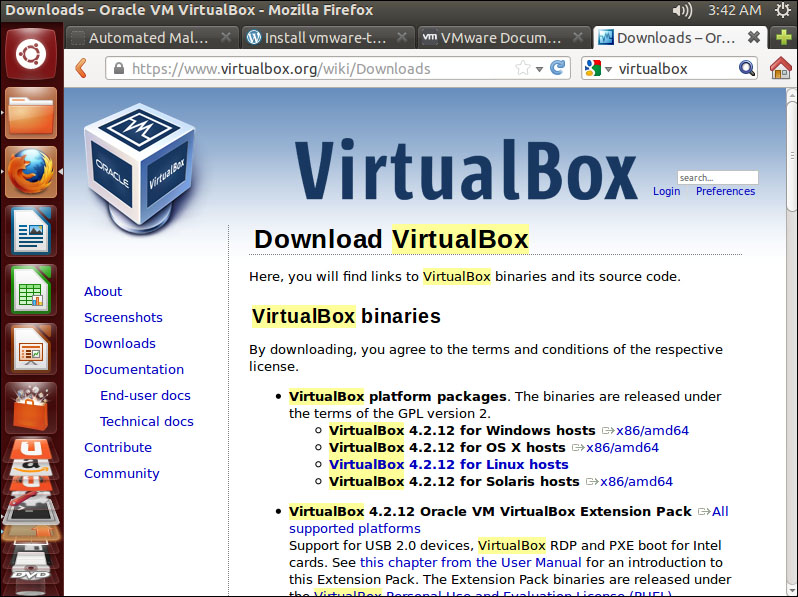
Task: Close the VMware Docum... tab
Action: [x=578, y=37]
